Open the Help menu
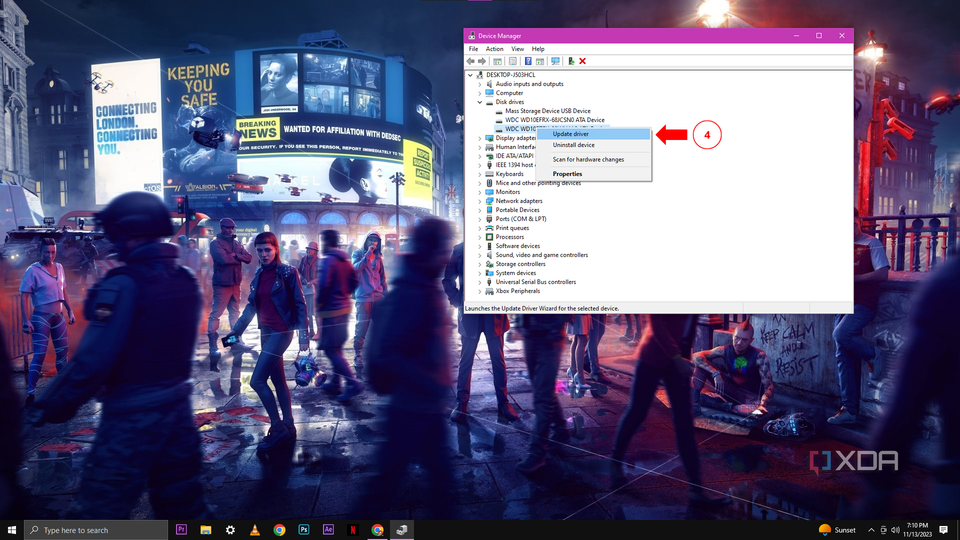Image resolution: width=960 pixels, height=540 pixels. click(538, 49)
